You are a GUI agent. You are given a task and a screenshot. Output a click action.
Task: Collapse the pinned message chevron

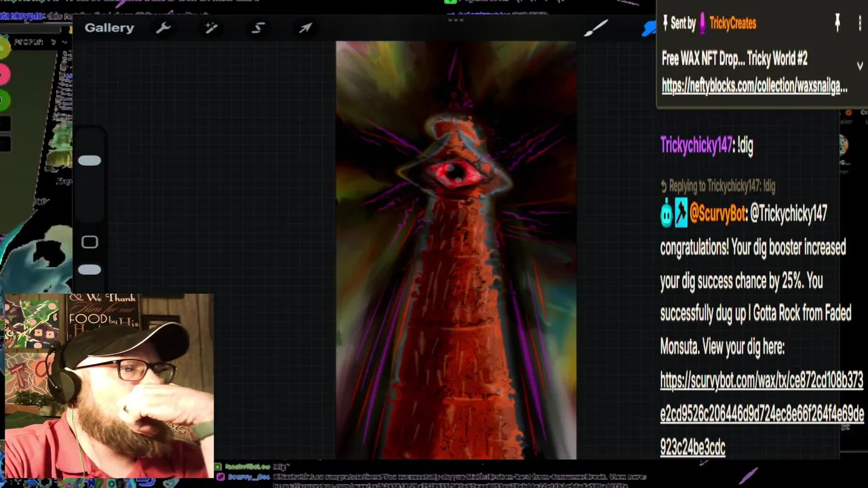(x=860, y=66)
